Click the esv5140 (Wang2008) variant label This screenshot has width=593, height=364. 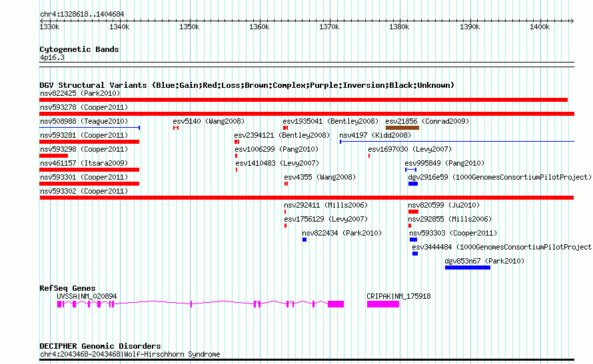(209, 121)
